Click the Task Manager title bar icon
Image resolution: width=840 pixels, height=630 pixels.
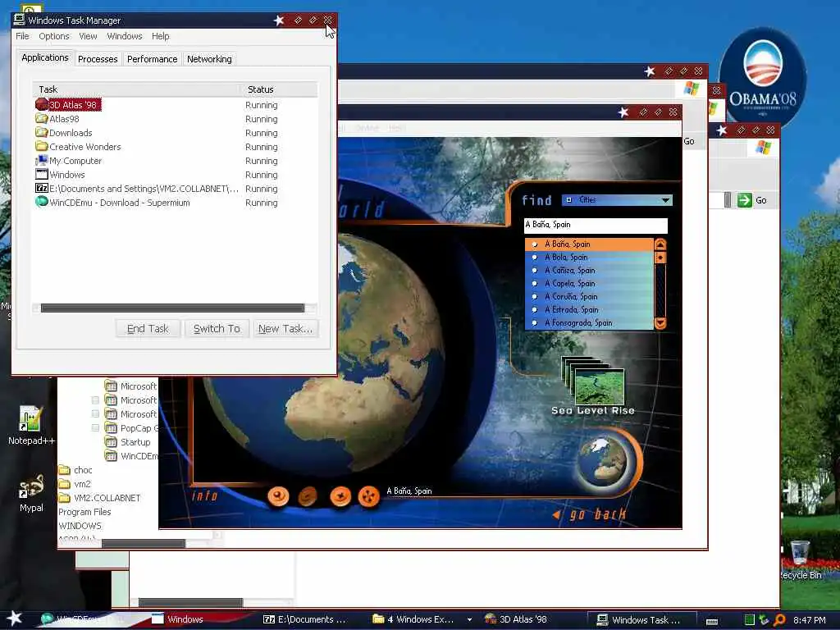coord(20,20)
